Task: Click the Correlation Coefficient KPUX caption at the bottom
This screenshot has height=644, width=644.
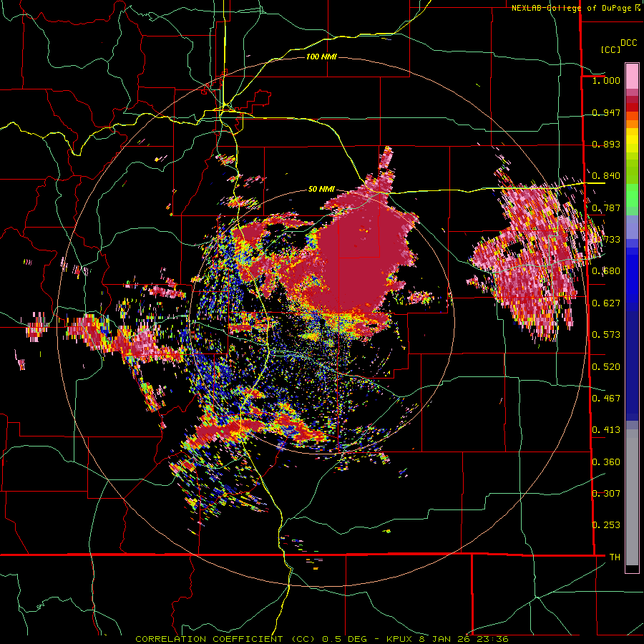Action: tap(322, 639)
